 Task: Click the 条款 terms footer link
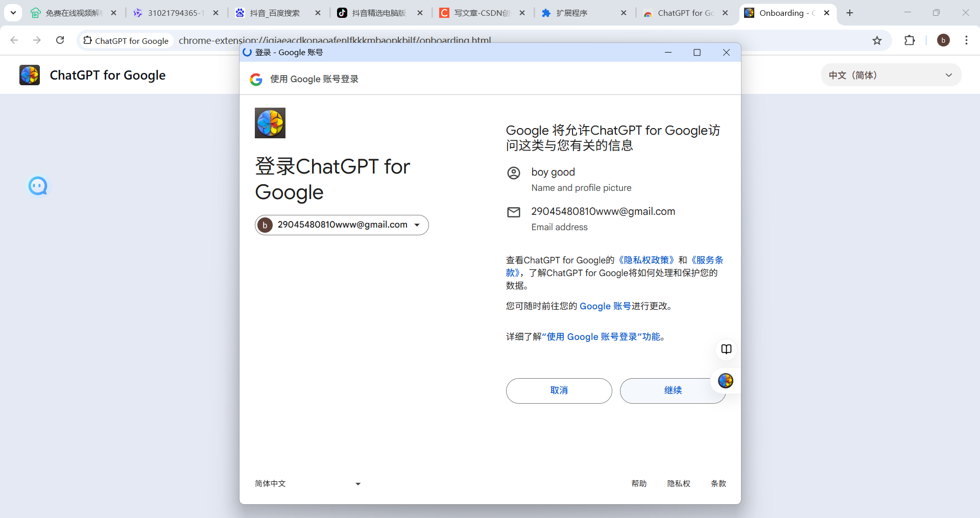pyautogui.click(x=719, y=484)
